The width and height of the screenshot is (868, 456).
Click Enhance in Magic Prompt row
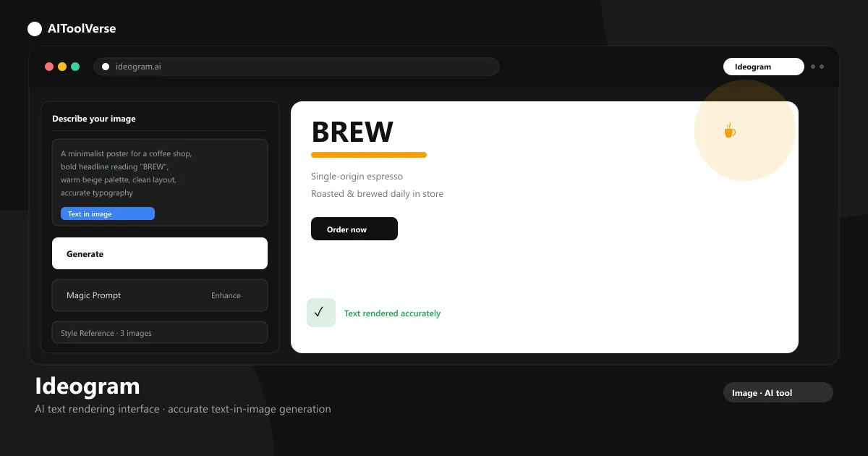226,295
